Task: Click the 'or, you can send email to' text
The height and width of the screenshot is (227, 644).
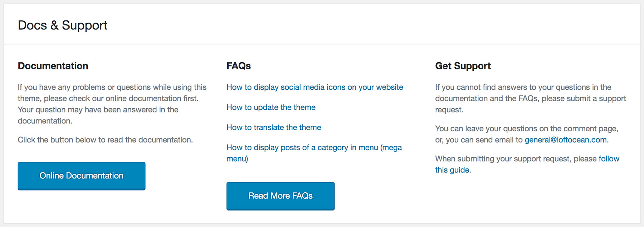Action: coord(479,140)
